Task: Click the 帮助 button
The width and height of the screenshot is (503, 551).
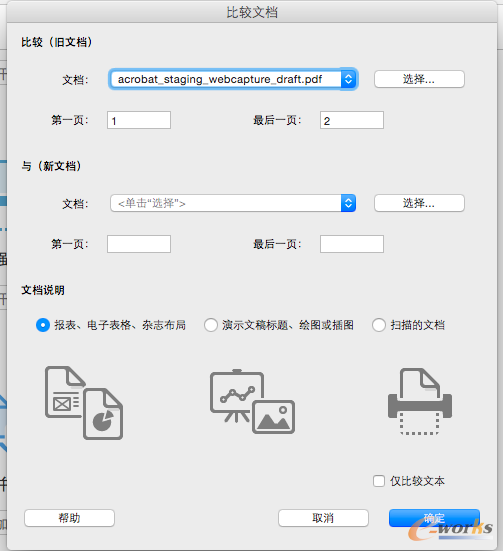Action: [70, 518]
